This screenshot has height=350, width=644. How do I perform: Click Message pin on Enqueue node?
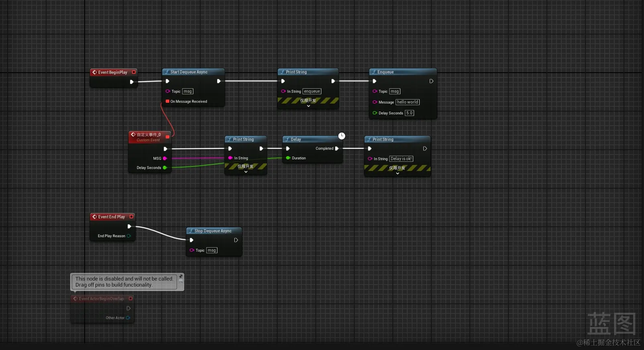[x=375, y=102]
